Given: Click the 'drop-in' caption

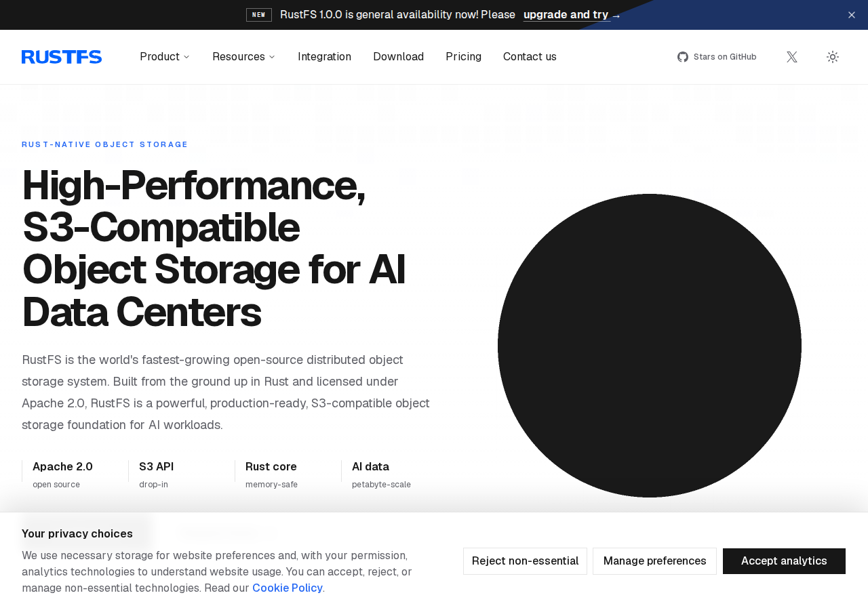Looking at the screenshot, I should (153, 485).
